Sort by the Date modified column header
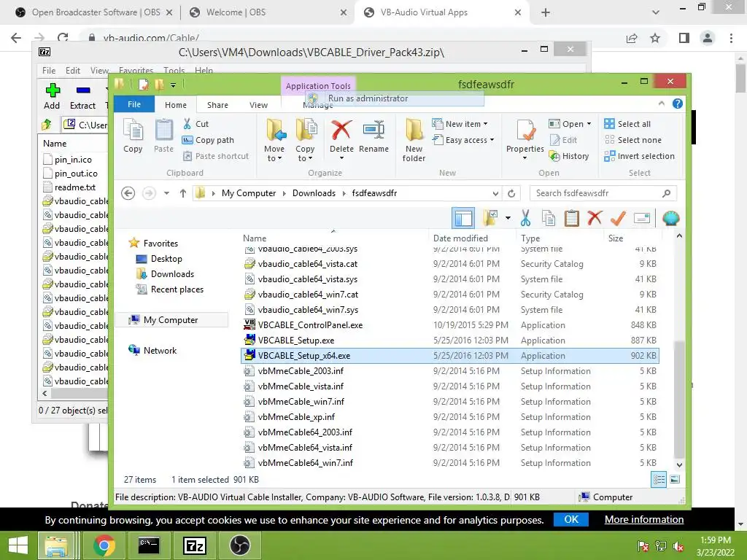 460,238
